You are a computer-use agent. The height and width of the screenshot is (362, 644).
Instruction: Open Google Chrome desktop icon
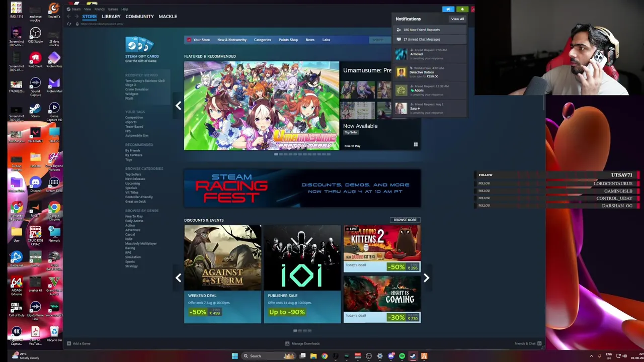point(54,211)
